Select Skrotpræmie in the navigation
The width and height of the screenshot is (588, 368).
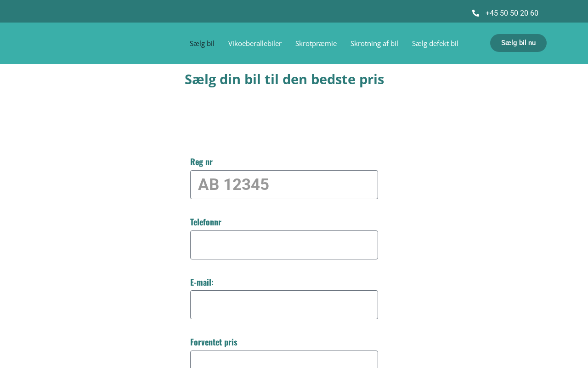pos(316,44)
